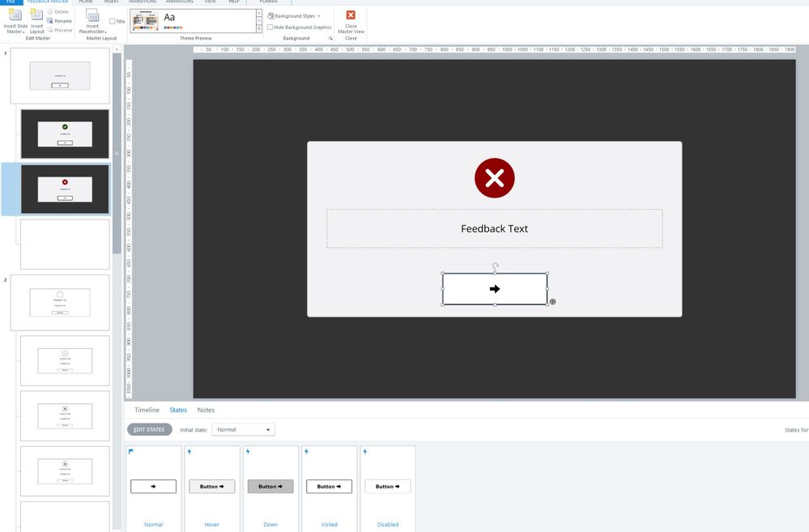This screenshot has width=809, height=532.
Task: Select feedback master 2 thumbnail
Action: [x=60, y=302]
